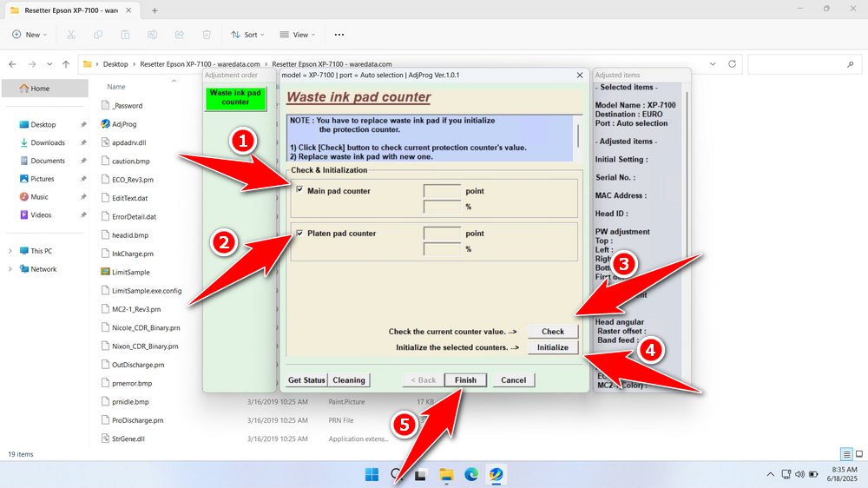Screen dimensions: 868x488
Task: Select the LimitSample file icon
Action: (x=105, y=272)
